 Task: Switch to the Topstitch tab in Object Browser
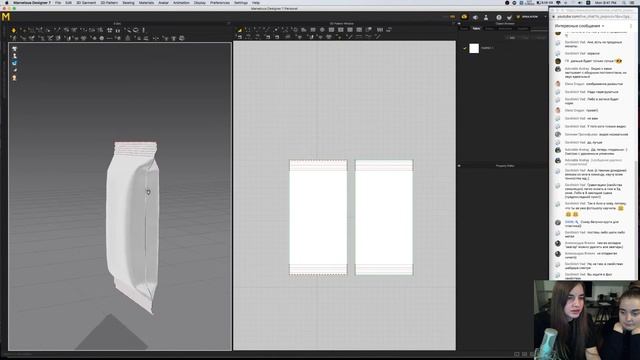click(x=522, y=29)
